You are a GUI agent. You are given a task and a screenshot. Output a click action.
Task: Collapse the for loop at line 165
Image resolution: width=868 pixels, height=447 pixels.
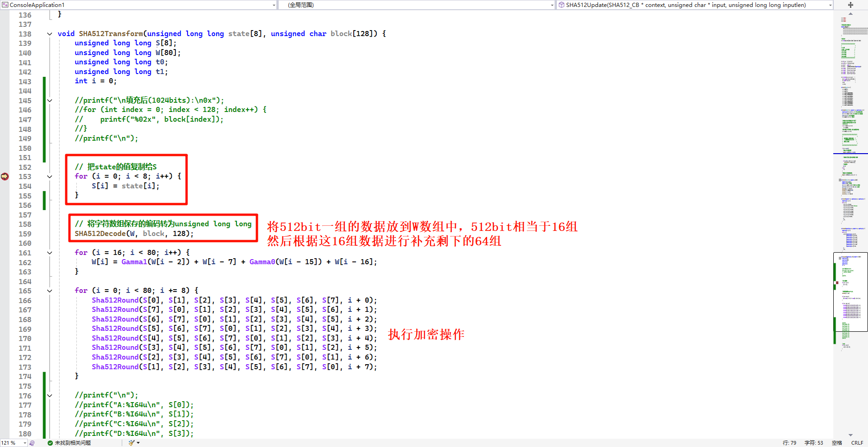click(50, 291)
